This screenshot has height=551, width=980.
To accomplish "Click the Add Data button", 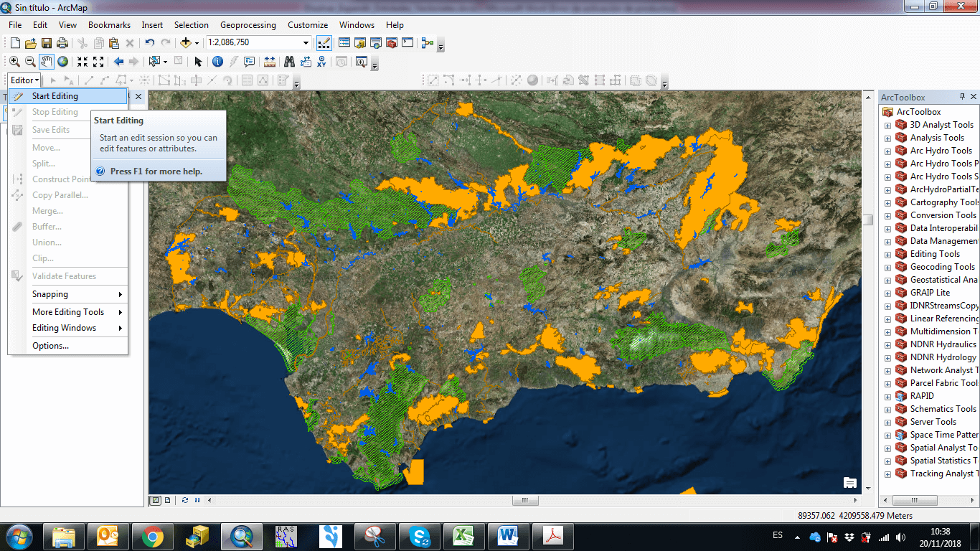I will [x=185, y=43].
